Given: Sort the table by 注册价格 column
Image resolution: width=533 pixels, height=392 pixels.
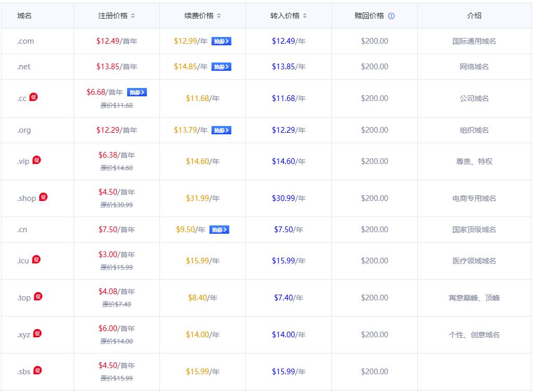Looking at the screenshot, I should pyautogui.click(x=133, y=16).
